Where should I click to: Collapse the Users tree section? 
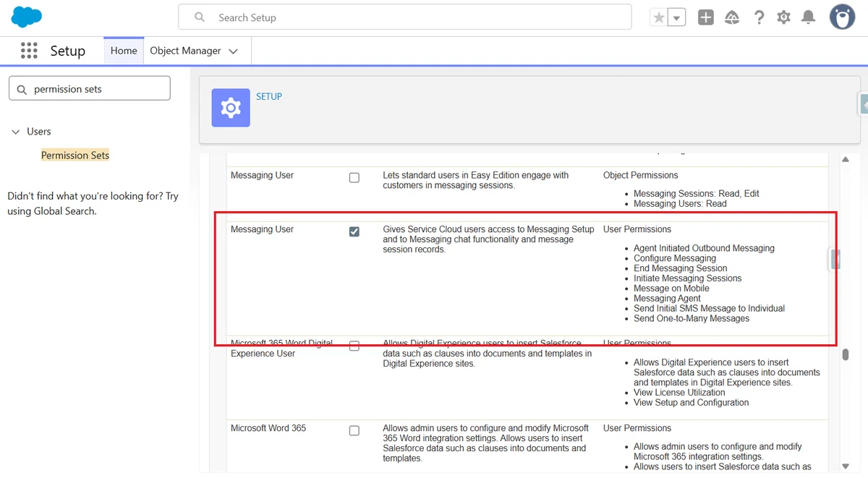(15, 132)
